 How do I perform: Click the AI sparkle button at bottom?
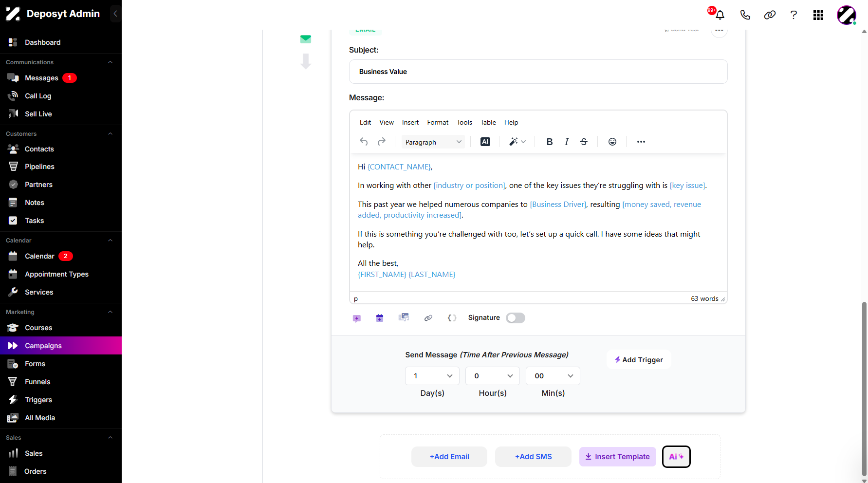point(676,457)
